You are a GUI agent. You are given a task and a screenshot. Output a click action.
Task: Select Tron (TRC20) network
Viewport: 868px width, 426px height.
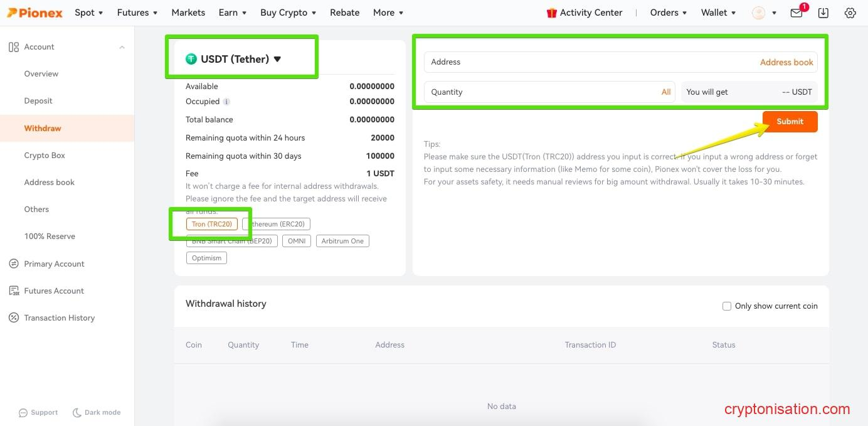click(212, 224)
